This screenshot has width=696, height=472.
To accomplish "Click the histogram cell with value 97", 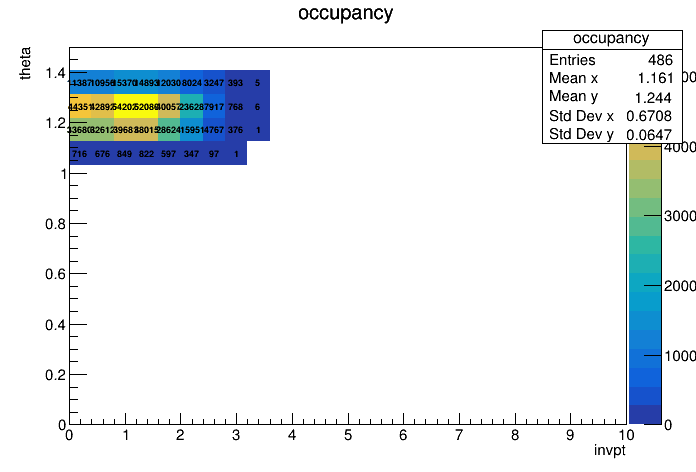I will click(x=214, y=153).
